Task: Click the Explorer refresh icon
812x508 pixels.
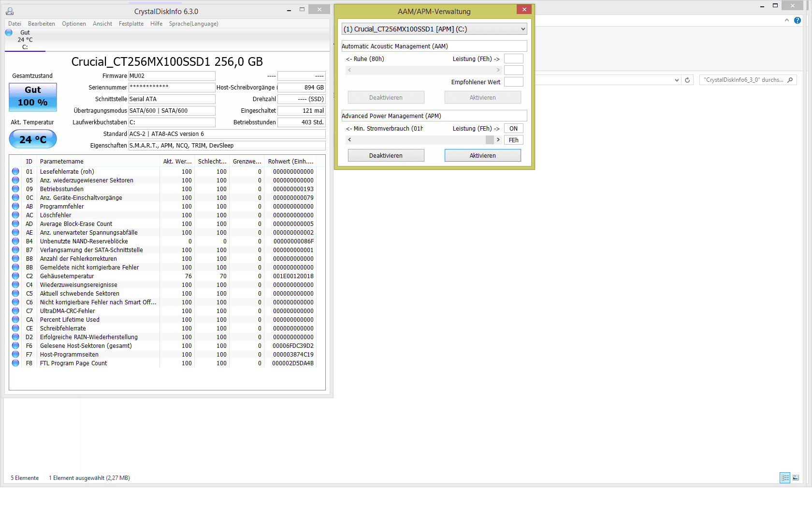Action: [687, 80]
